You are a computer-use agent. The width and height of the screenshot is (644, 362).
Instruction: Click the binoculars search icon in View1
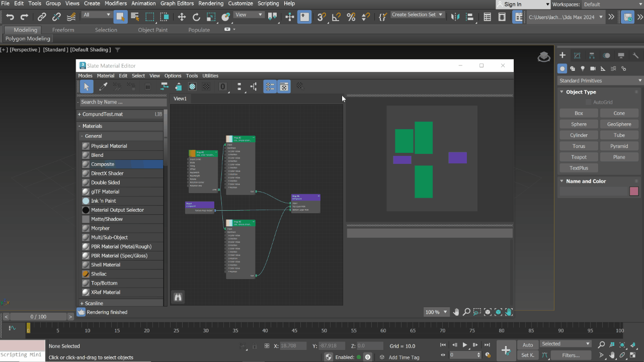point(178,297)
